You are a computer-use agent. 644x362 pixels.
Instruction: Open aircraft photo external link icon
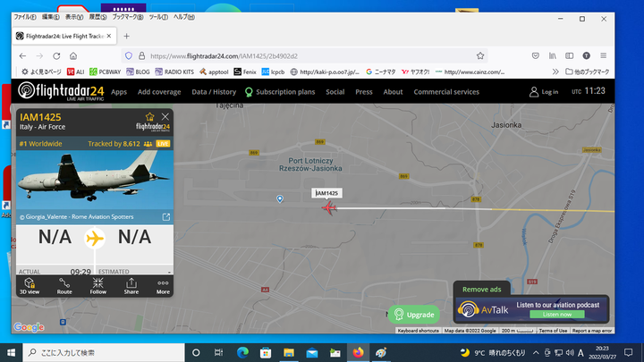coord(166,216)
